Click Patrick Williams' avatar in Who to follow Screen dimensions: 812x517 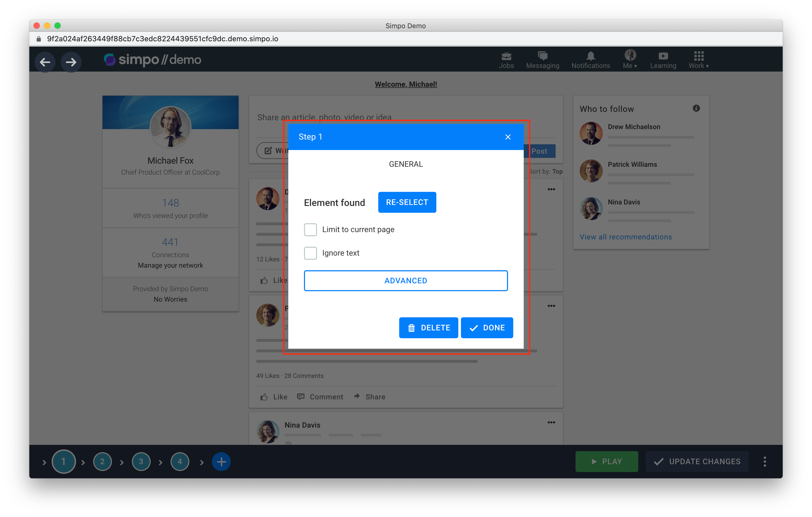591,171
